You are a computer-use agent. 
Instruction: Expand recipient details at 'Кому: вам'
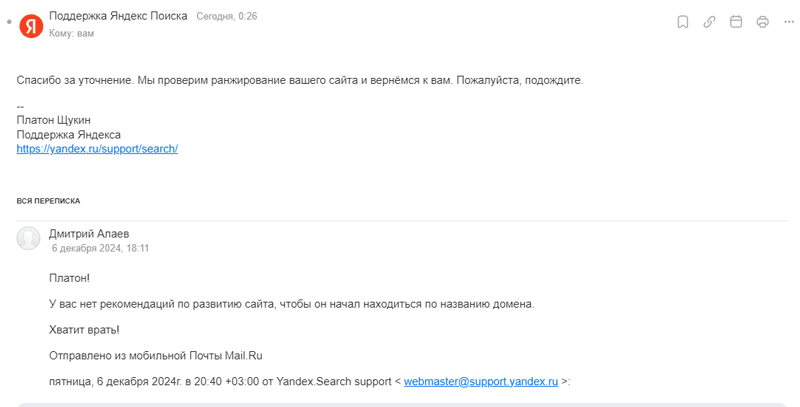pos(71,34)
